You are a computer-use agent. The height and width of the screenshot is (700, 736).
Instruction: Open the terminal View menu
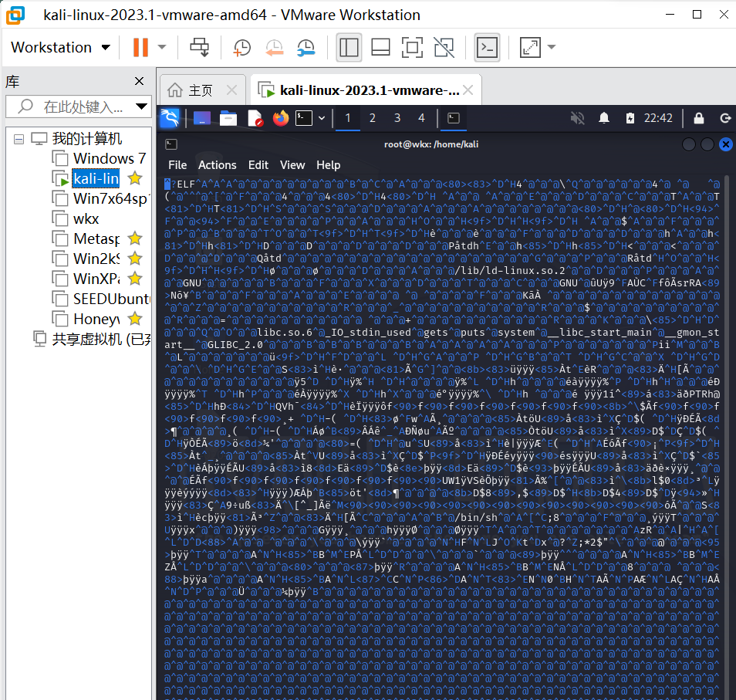click(x=292, y=165)
